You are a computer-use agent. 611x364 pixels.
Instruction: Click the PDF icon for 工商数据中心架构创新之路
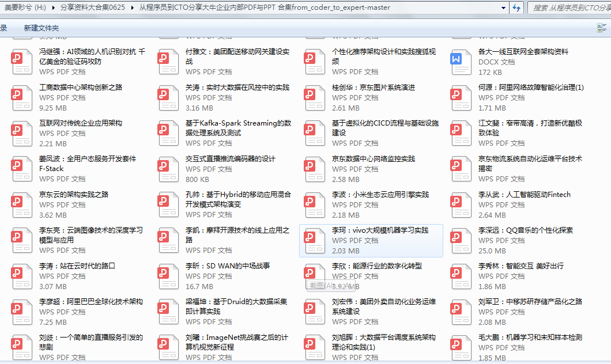pyautogui.click(x=22, y=97)
